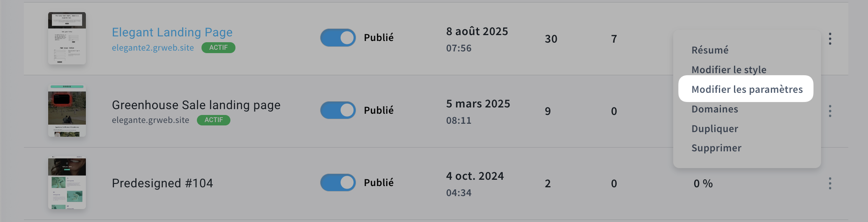Choose Modifier le style menu option
The height and width of the screenshot is (222, 868).
[728, 70]
